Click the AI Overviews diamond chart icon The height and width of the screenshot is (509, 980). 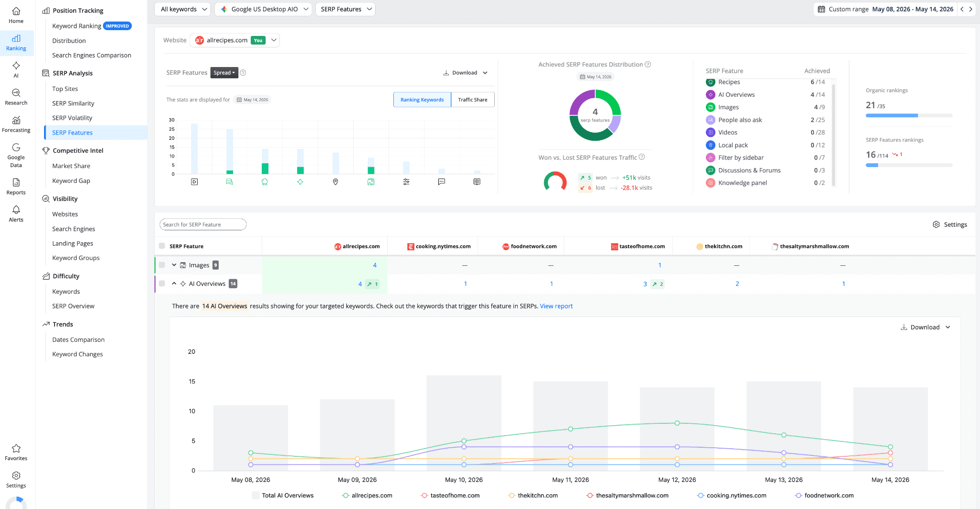click(300, 182)
